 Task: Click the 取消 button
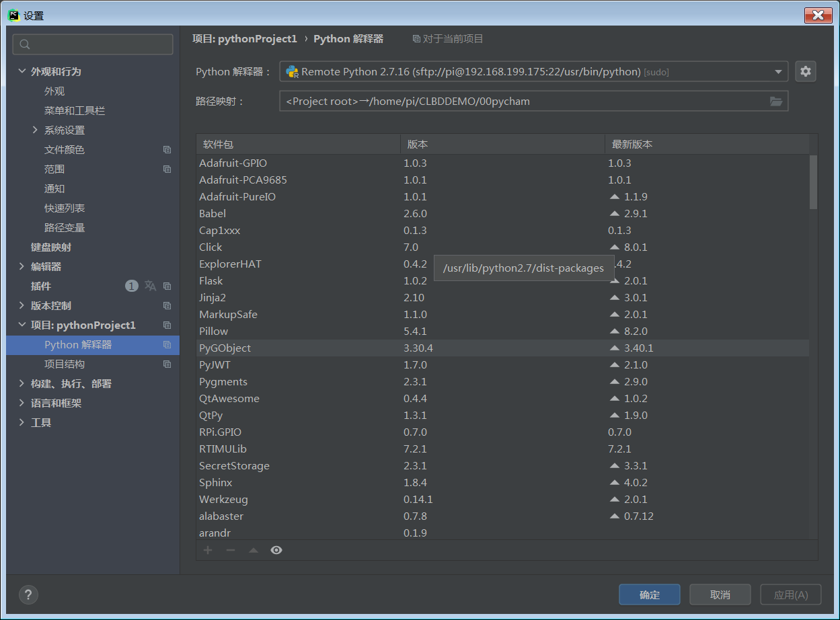coord(720,594)
